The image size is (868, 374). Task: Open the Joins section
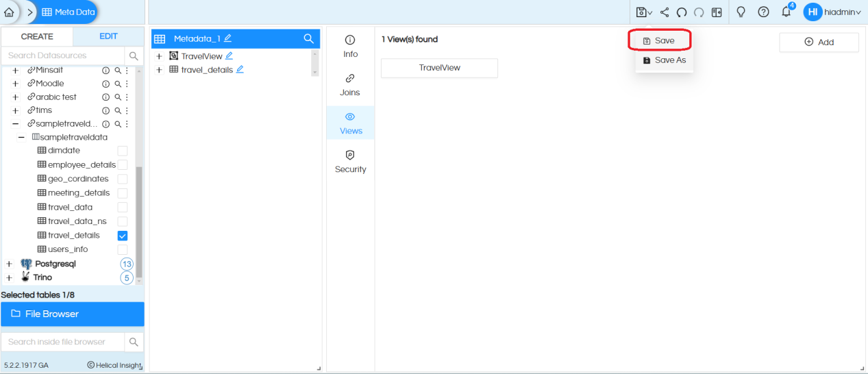pos(350,85)
